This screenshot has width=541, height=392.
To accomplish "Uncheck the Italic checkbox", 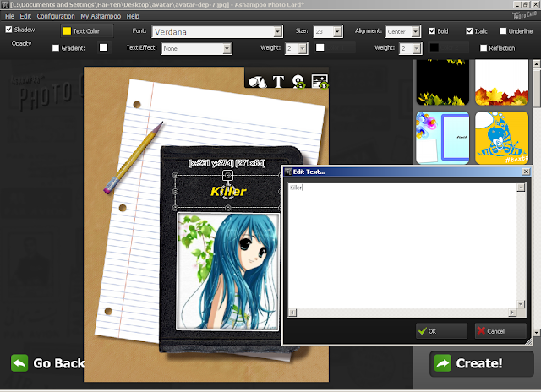I will [x=469, y=31].
